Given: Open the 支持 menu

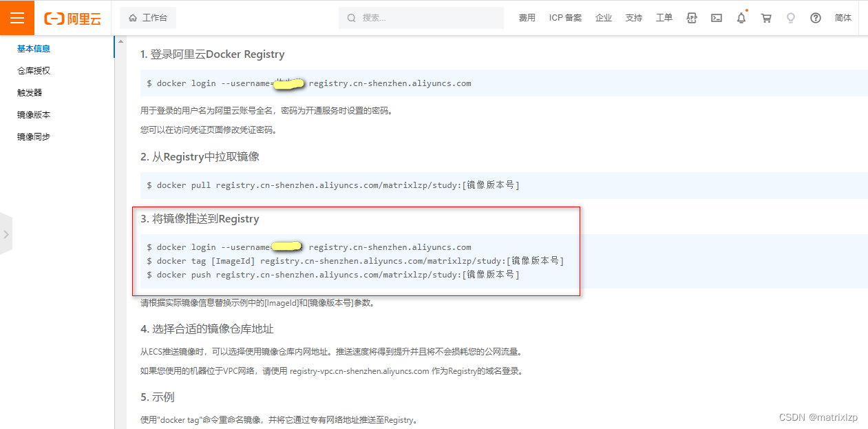Looking at the screenshot, I should (x=634, y=18).
